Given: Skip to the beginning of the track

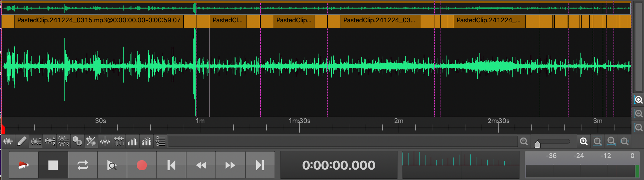Looking at the screenshot, I should [171, 165].
